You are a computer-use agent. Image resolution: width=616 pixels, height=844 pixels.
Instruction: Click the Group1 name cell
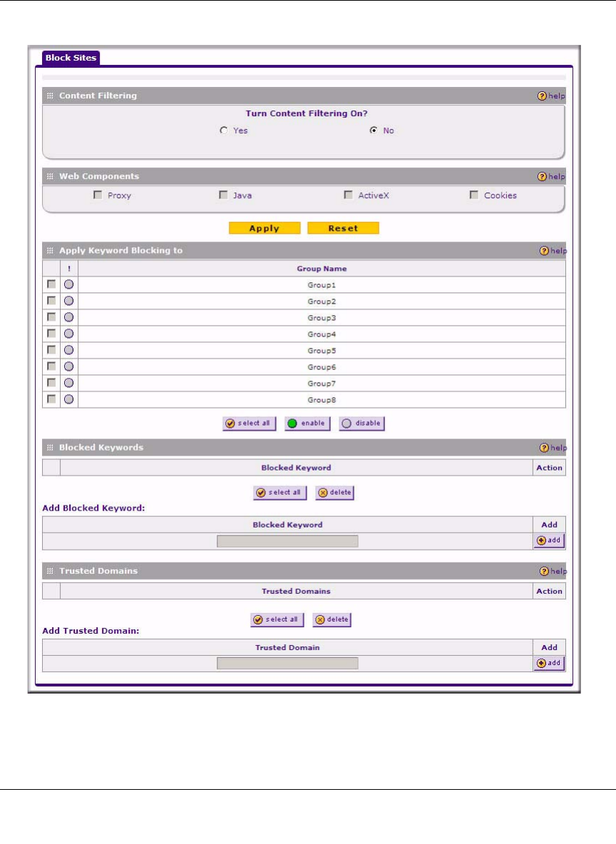click(322, 284)
